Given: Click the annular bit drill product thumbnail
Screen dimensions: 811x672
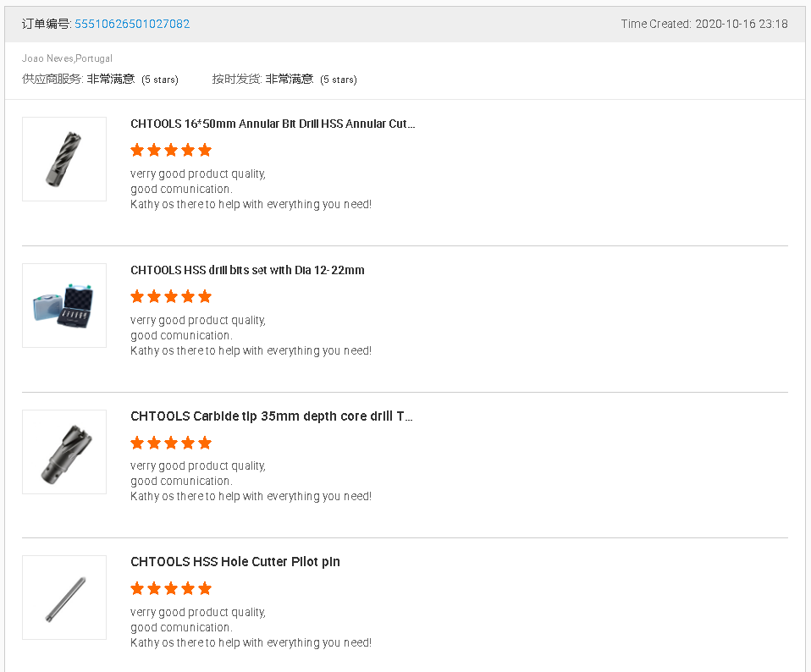Looking at the screenshot, I should coord(64,159).
